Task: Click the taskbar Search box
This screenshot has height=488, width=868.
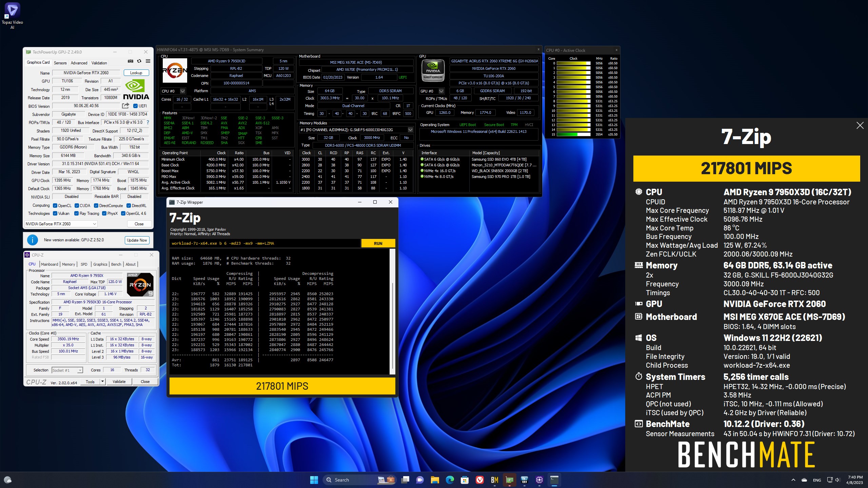Action: pyautogui.click(x=359, y=480)
